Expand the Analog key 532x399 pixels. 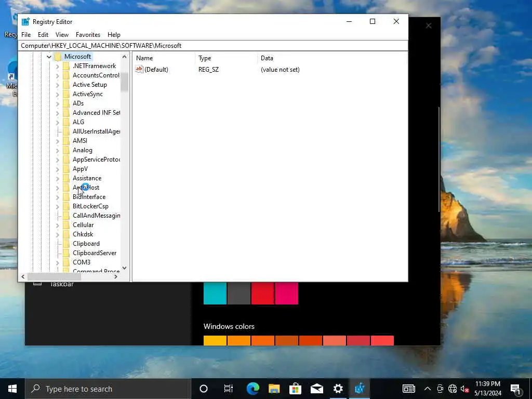57,150
